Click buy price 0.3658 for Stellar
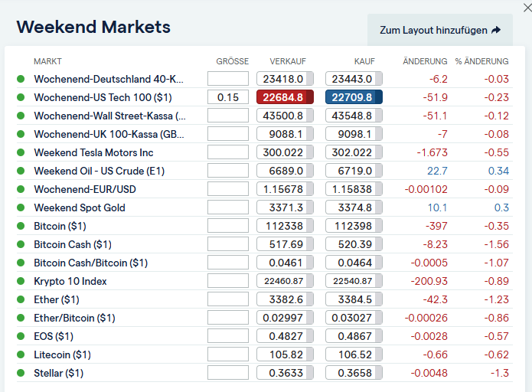532x392 pixels. (x=354, y=372)
